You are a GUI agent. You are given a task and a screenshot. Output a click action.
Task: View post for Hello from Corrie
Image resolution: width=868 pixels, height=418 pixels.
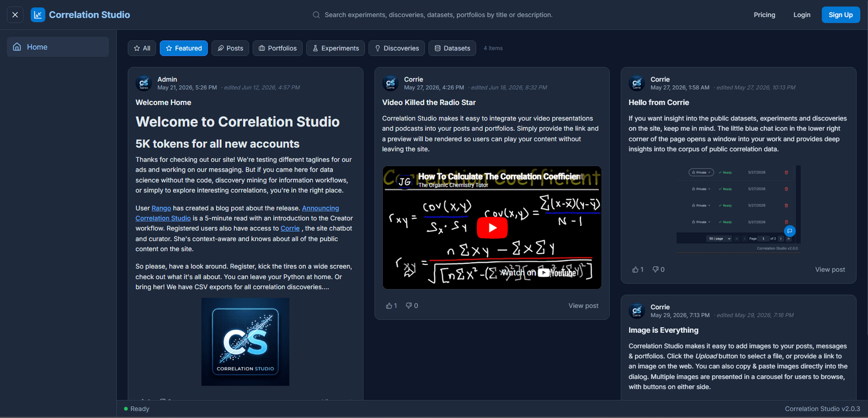tap(830, 270)
